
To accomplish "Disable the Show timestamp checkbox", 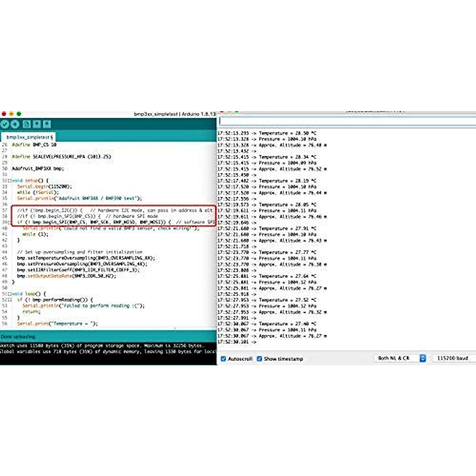I will coord(259,359).
